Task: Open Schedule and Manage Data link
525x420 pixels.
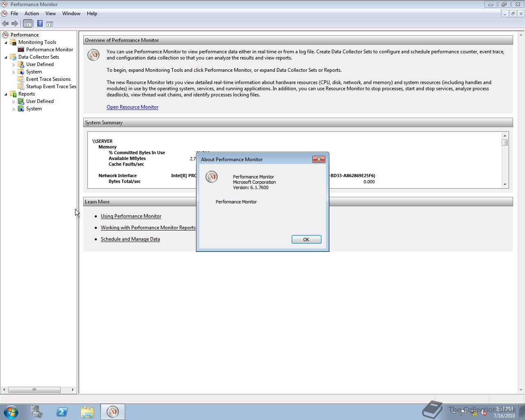Action: tap(130, 239)
